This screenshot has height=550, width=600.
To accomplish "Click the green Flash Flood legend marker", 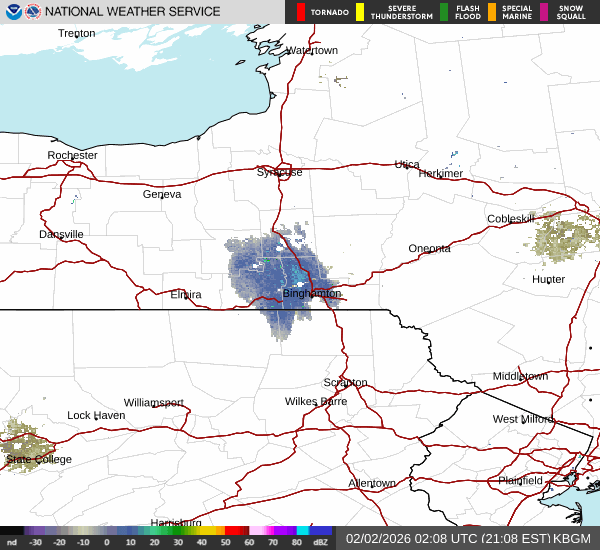I will (x=443, y=12).
